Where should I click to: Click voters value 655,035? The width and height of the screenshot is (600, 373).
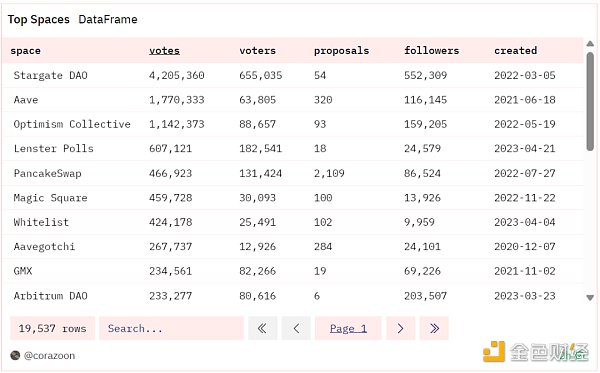(x=261, y=75)
